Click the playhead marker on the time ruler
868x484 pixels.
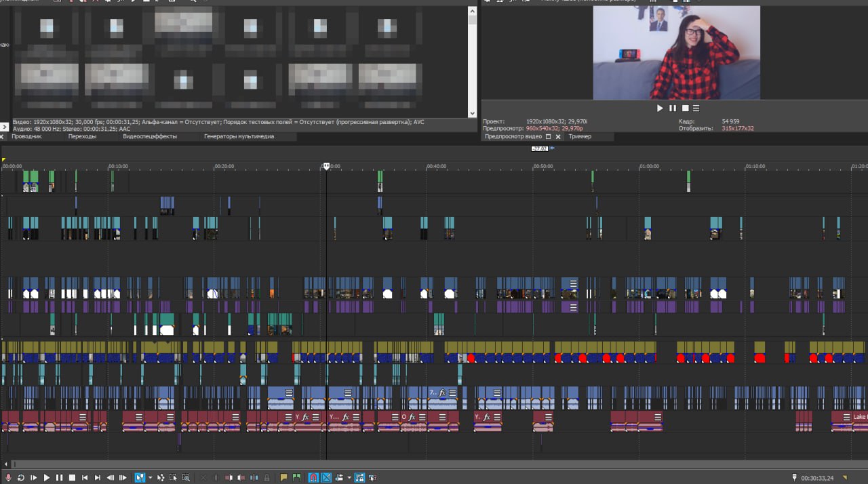tap(326, 166)
